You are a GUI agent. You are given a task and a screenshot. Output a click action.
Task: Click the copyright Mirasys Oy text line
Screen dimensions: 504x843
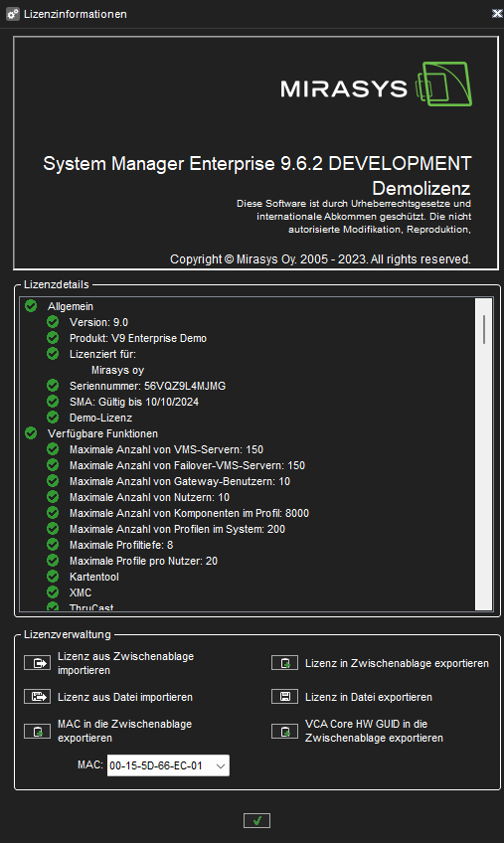click(x=320, y=259)
